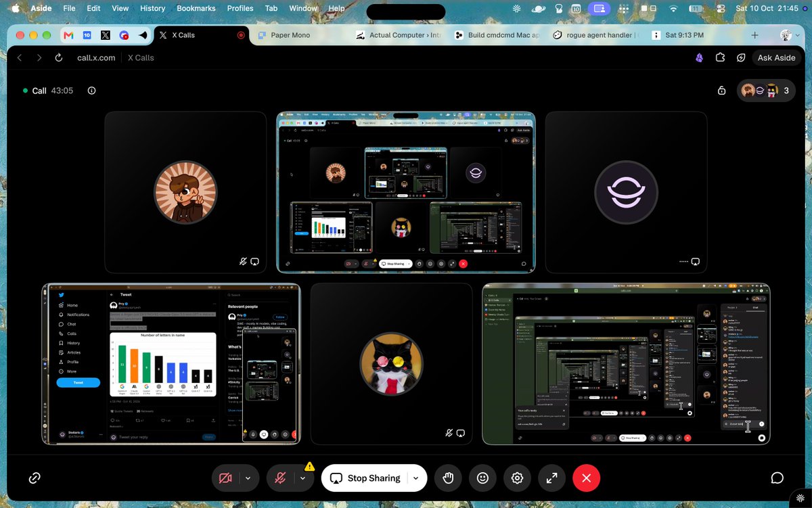Image resolution: width=812 pixels, height=508 pixels.
Task: Expand the Stop Sharing options chevron
Action: pos(416,478)
